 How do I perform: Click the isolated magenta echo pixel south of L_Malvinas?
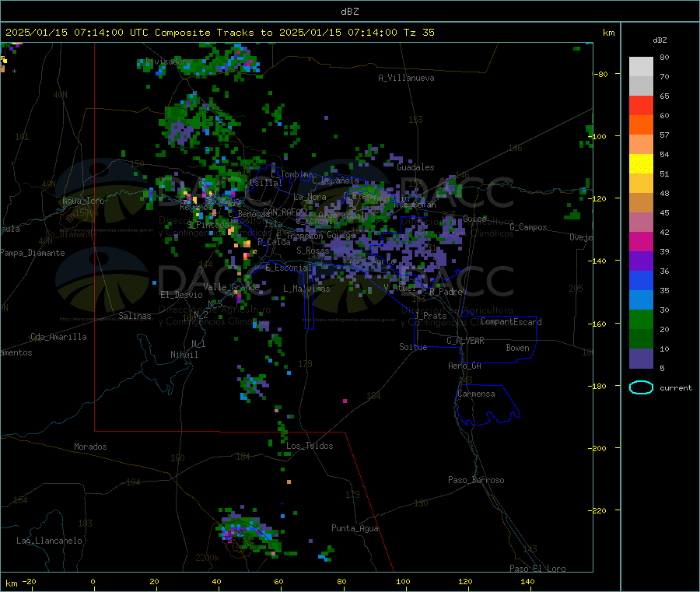[x=345, y=401]
